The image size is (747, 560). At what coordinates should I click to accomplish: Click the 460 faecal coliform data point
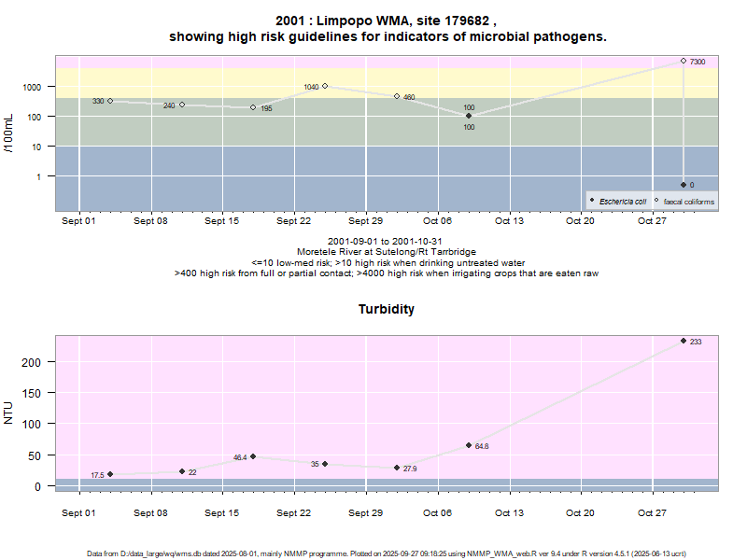click(397, 96)
